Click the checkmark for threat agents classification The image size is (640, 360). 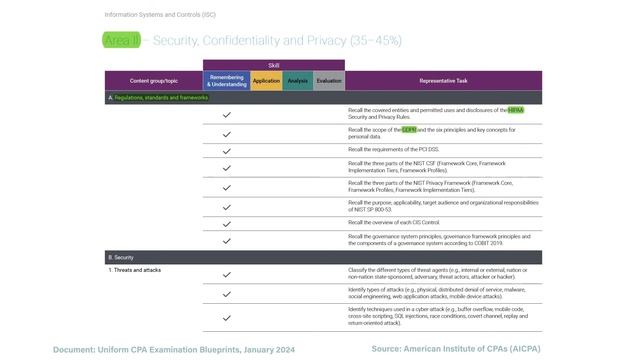(x=227, y=275)
